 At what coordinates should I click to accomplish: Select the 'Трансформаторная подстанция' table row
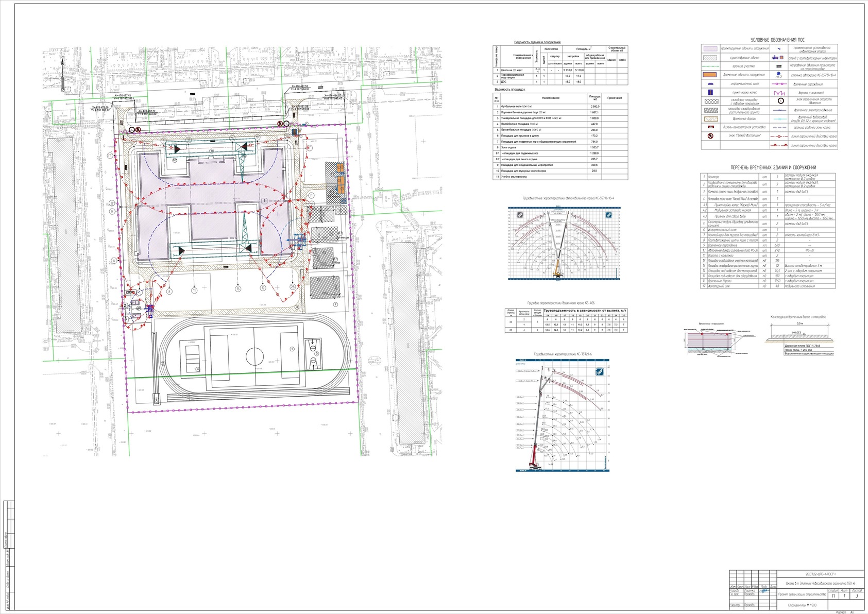click(x=560, y=76)
